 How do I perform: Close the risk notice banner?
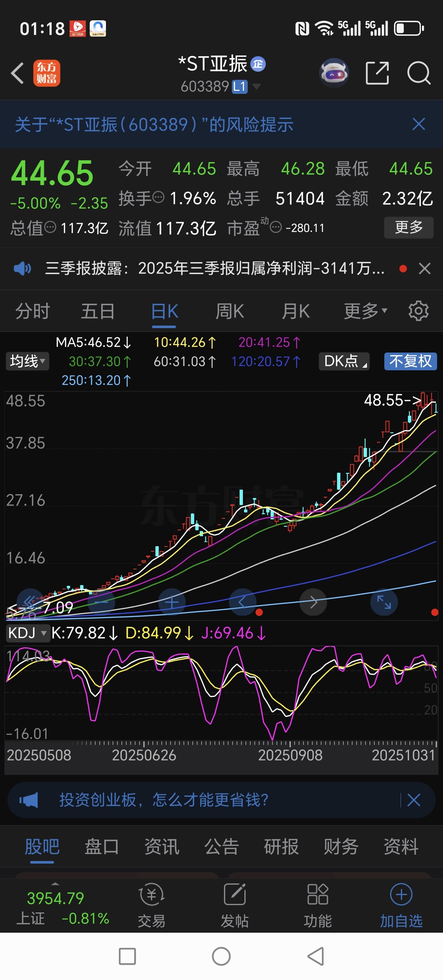click(419, 124)
